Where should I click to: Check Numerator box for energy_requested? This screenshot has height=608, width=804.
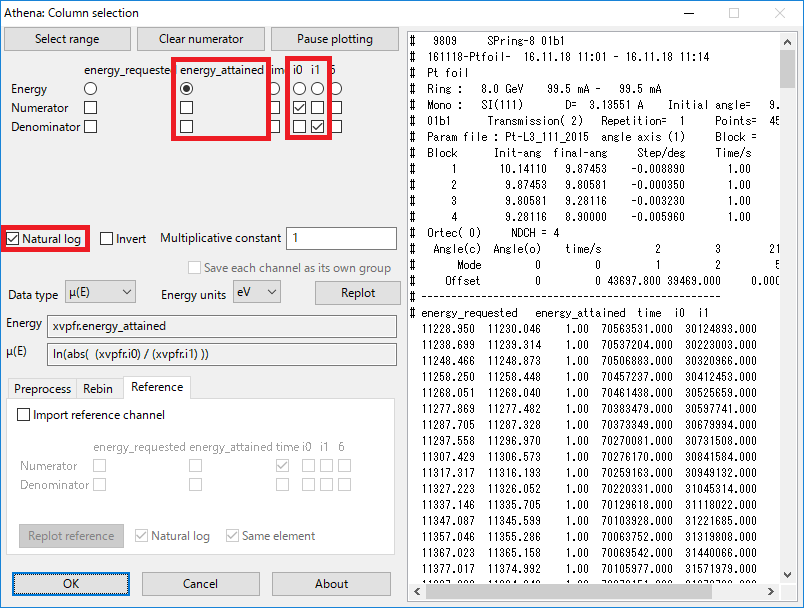90,108
